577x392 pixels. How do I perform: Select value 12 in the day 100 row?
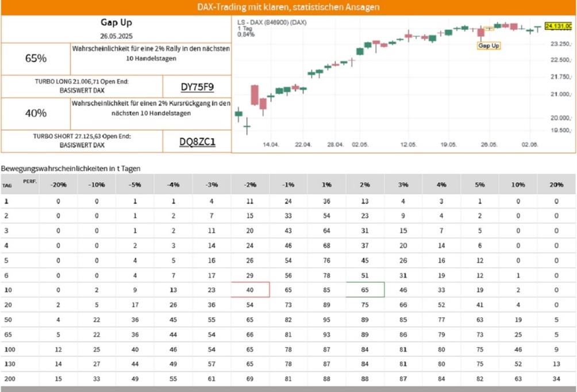pos(59,349)
